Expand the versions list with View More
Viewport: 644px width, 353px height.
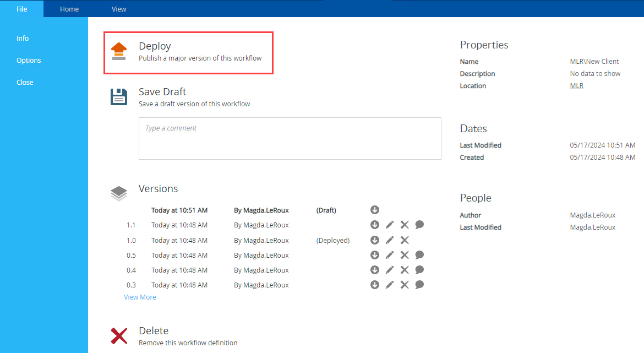tap(140, 297)
